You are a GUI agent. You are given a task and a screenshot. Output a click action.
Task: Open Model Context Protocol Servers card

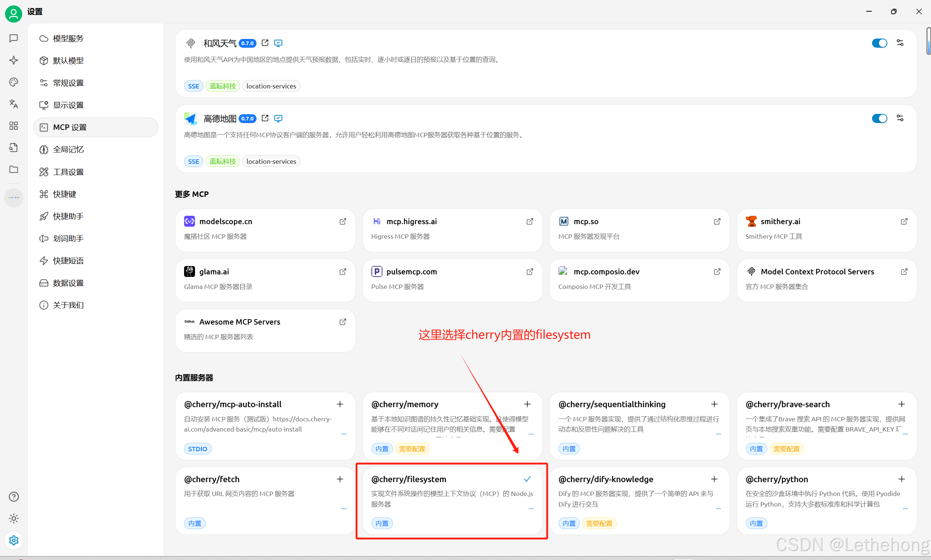[827, 281]
